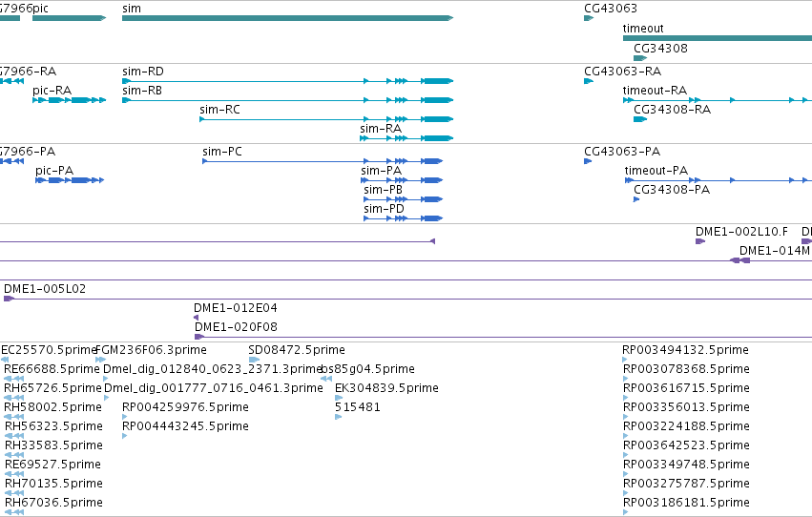The width and height of the screenshot is (812, 517).
Task: Select the pic-PA protein feature
Action: click(x=70, y=180)
